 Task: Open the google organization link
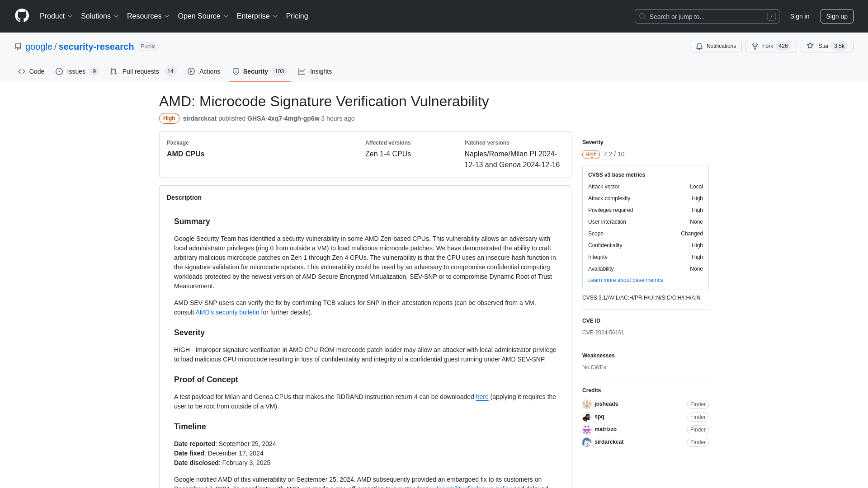click(x=39, y=47)
